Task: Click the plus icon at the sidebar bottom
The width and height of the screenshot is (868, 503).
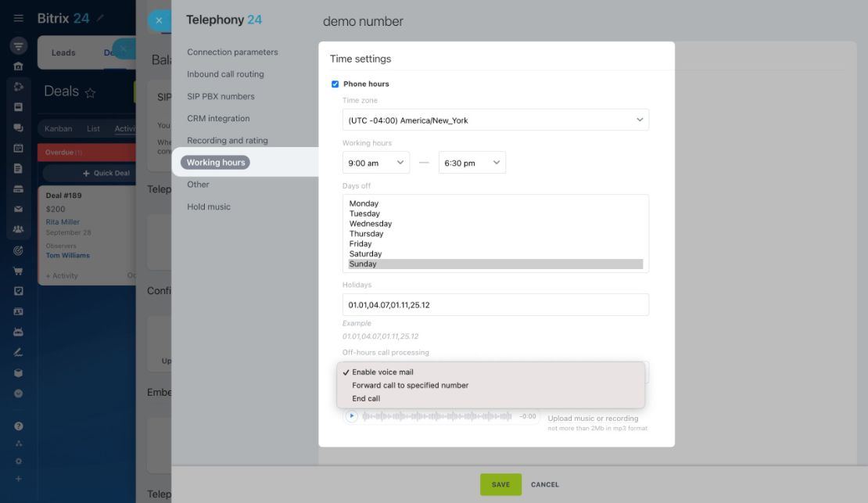Action: point(18,479)
